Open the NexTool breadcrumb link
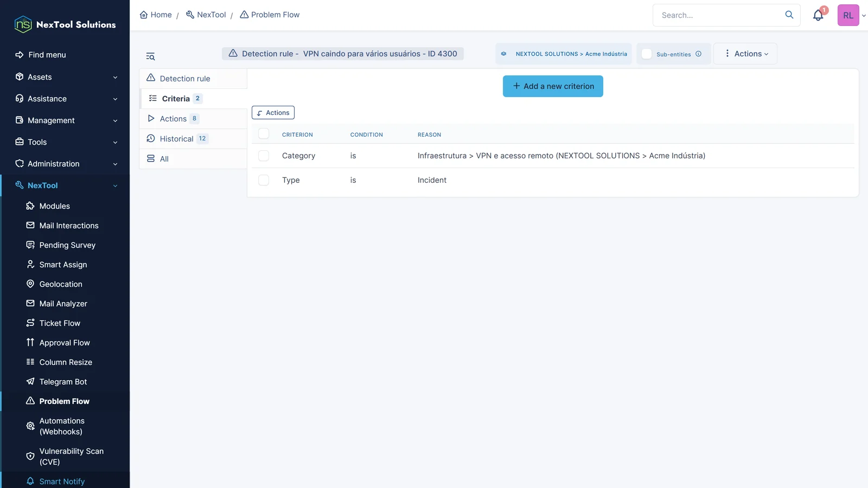The image size is (868, 488). coord(206,15)
